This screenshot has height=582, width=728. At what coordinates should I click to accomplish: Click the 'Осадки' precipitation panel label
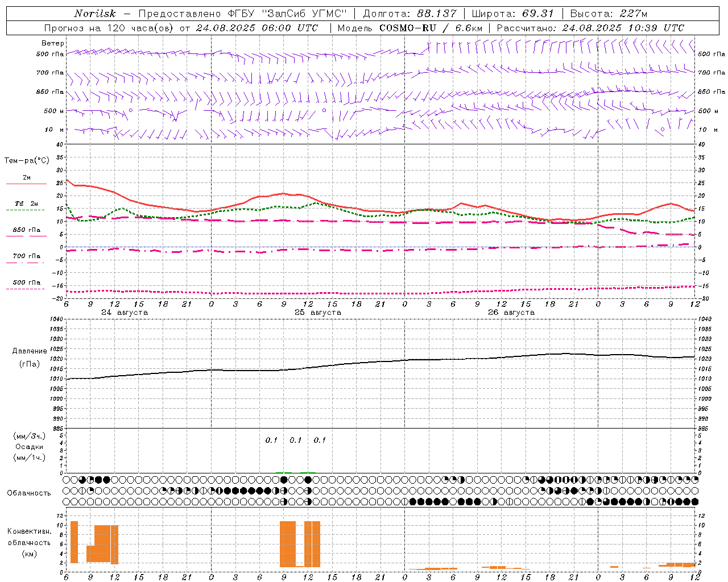(x=30, y=447)
